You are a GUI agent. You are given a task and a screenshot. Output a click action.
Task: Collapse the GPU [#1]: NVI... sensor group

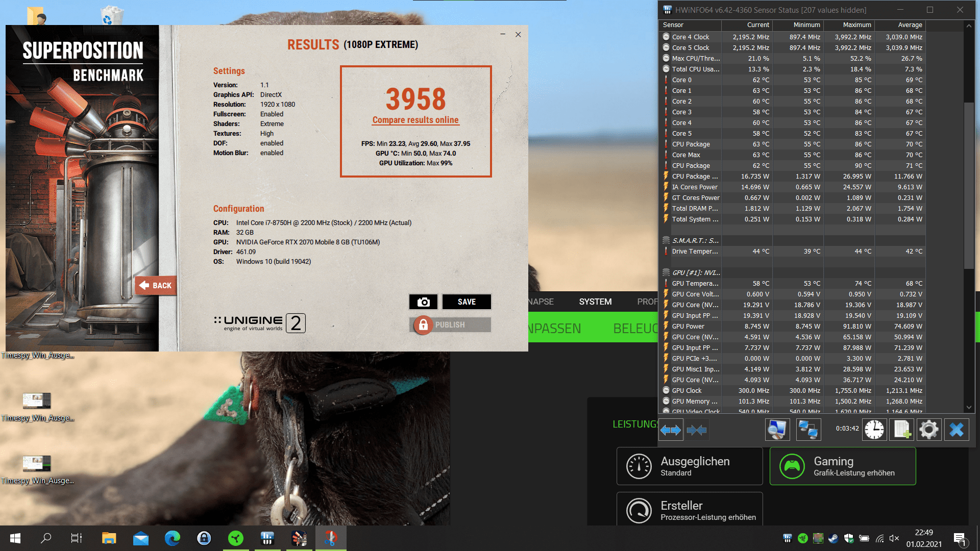click(666, 272)
